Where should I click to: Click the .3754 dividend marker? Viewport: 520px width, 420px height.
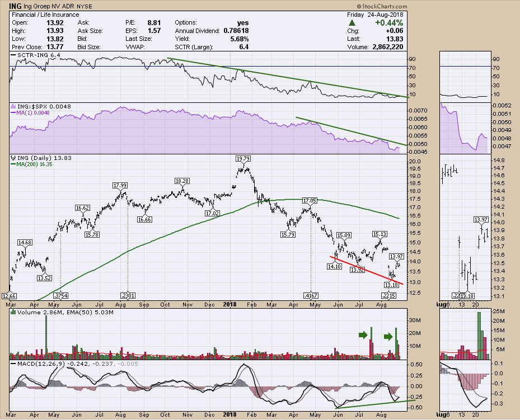(x=60, y=295)
